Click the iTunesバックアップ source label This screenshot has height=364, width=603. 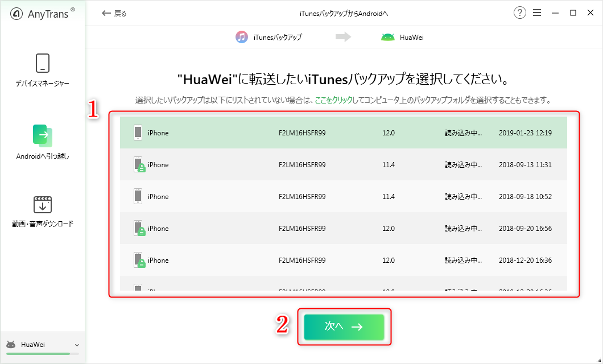tap(278, 38)
